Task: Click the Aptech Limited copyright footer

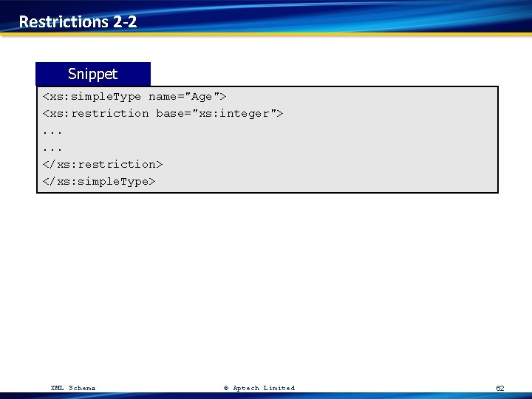Action: point(259,388)
